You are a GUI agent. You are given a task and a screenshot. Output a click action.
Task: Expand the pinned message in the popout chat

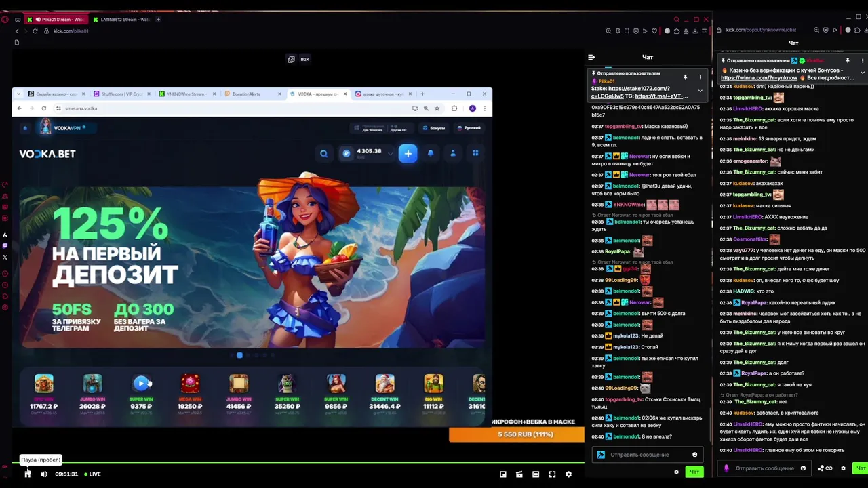click(x=863, y=72)
